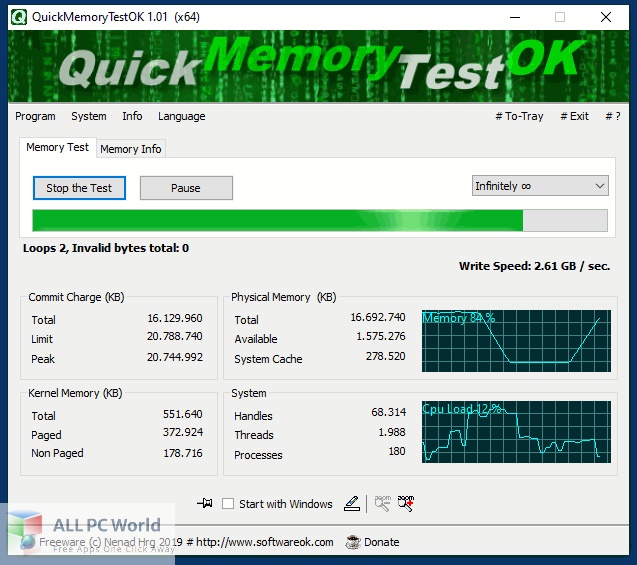The image size is (637, 565).
Task: Open the System menu
Action: click(x=89, y=116)
